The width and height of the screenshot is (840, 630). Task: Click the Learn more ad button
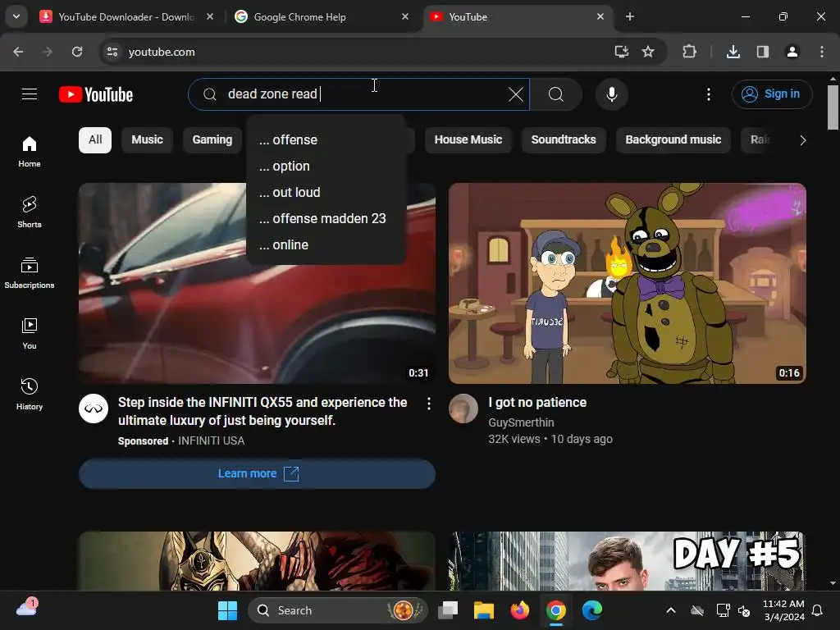click(x=257, y=473)
